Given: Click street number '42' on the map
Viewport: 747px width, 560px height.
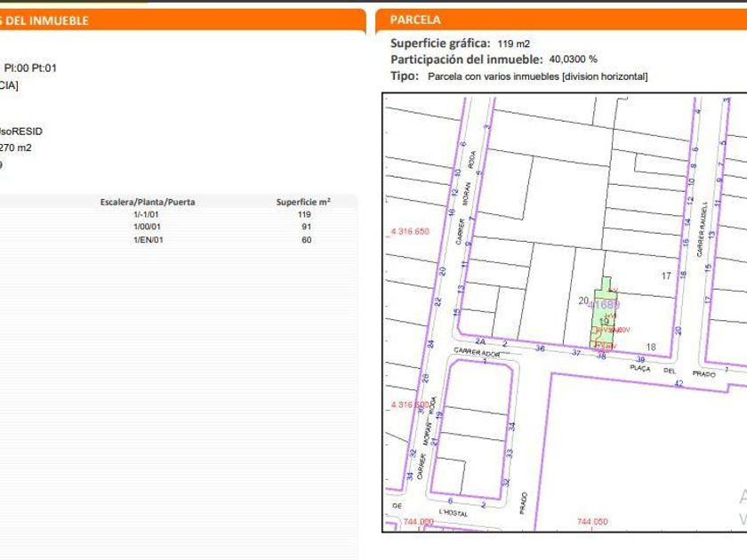Looking at the screenshot, I should 679,383.
